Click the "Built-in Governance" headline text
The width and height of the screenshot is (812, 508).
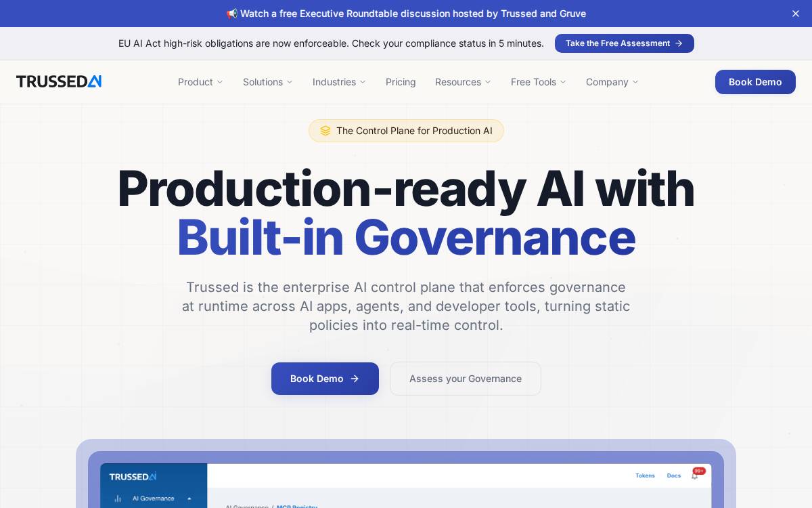(406, 238)
